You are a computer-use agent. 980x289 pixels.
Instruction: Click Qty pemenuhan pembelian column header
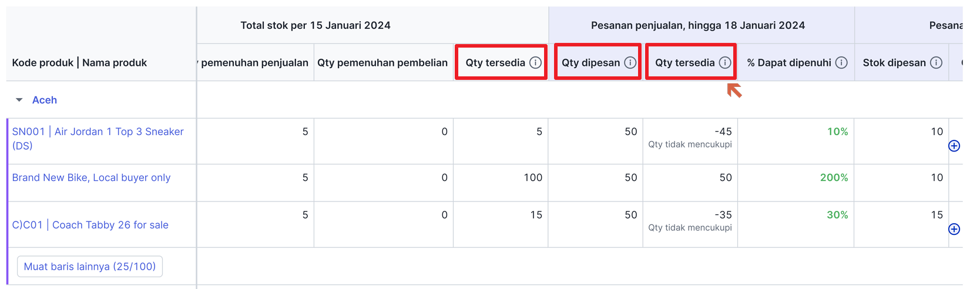coord(382,63)
